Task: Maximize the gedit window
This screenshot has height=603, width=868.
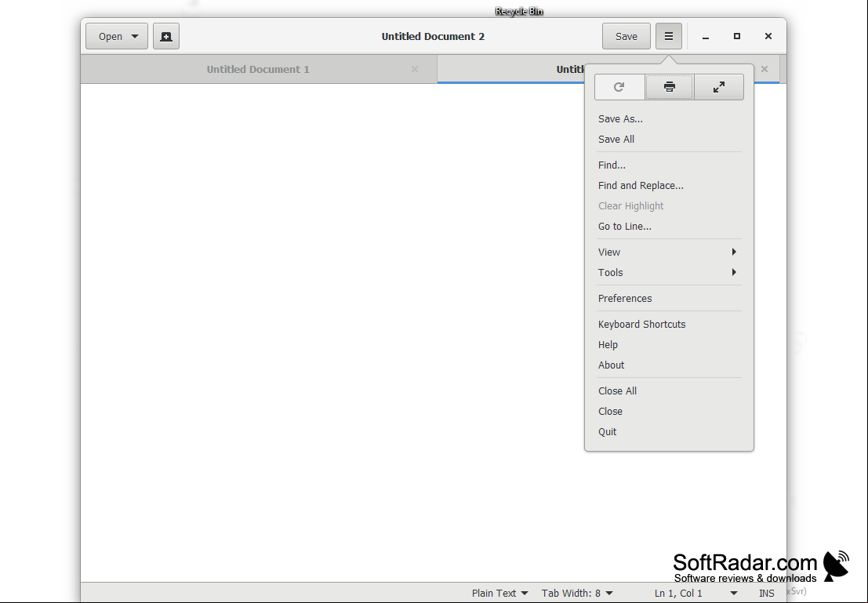Action: coord(737,37)
